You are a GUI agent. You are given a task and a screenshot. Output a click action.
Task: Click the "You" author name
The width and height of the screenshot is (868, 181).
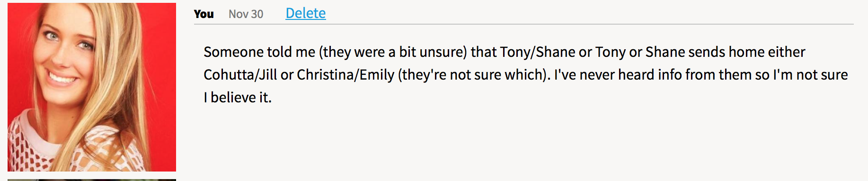click(x=204, y=14)
